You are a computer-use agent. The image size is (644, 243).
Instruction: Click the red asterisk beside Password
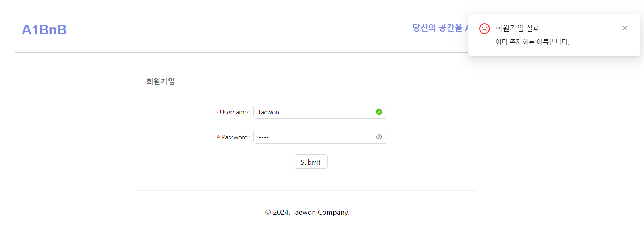(x=218, y=138)
